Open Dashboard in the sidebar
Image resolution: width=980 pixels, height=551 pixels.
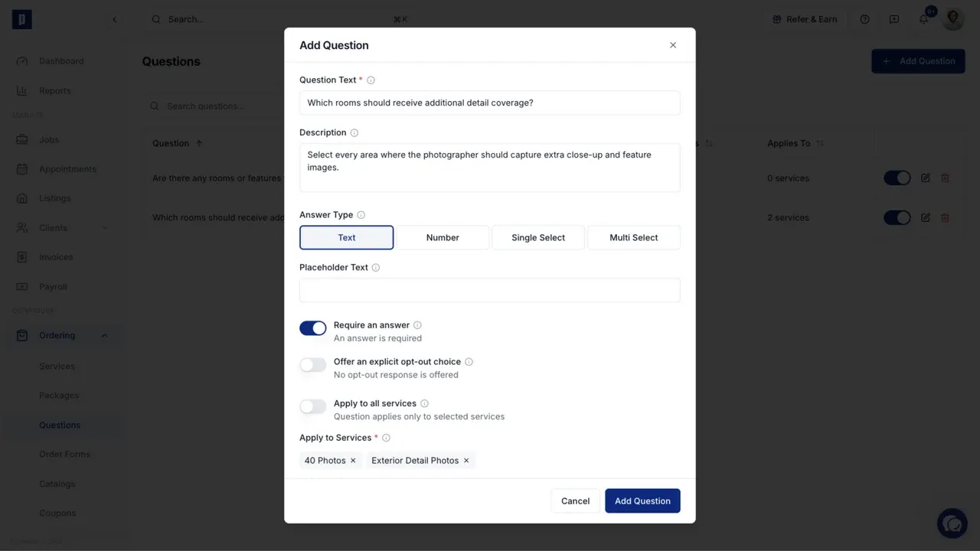(x=61, y=61)
